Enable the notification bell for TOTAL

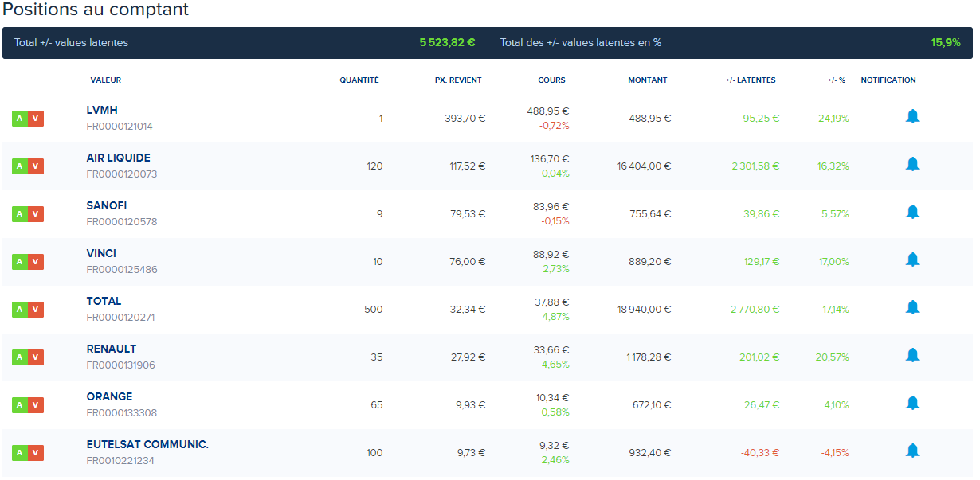tap(912, 308)
